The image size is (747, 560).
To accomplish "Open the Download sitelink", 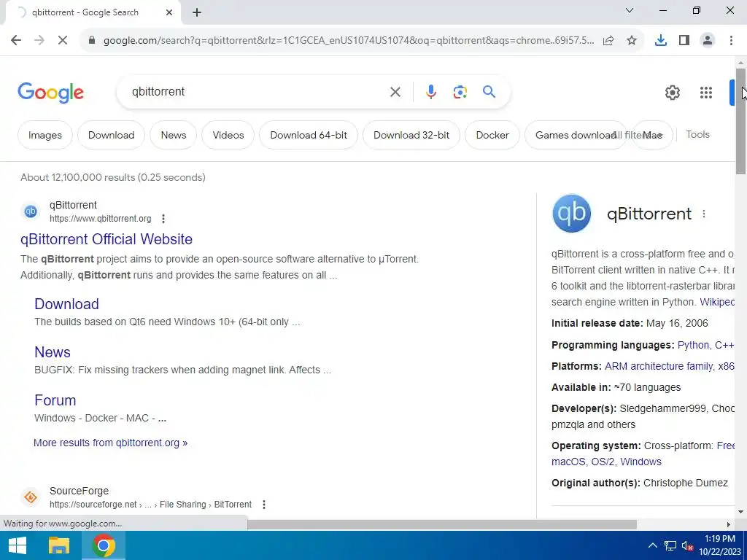I will click(x=66, y=304).
